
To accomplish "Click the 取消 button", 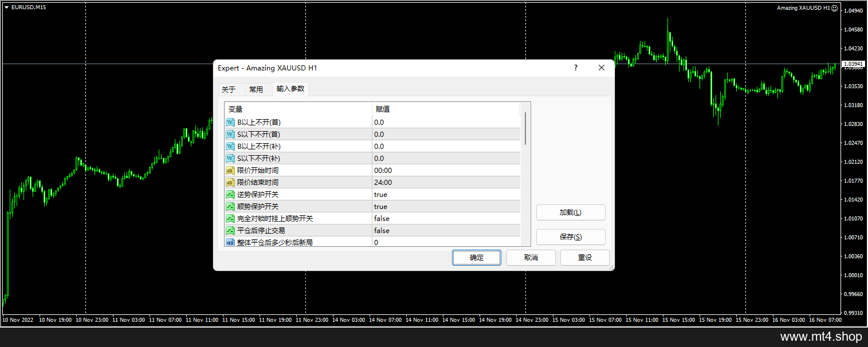I will pyautogui.click(x=531, y=258).
